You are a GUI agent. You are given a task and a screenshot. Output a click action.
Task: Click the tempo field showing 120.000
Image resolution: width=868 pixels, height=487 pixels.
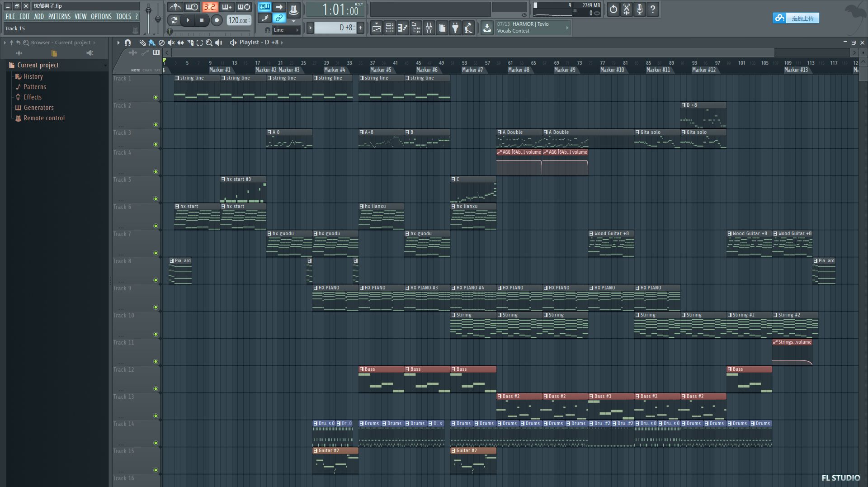pos(239,20)
